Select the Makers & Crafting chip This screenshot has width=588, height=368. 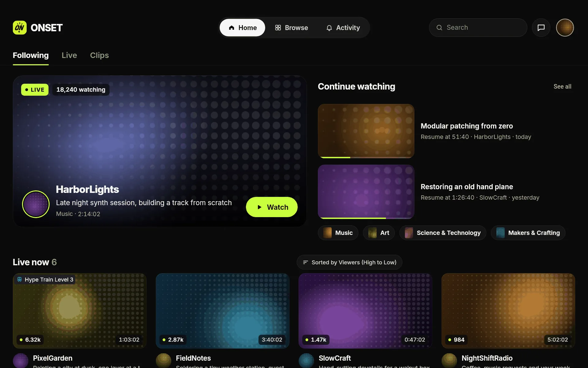click(x=528, y=233)
